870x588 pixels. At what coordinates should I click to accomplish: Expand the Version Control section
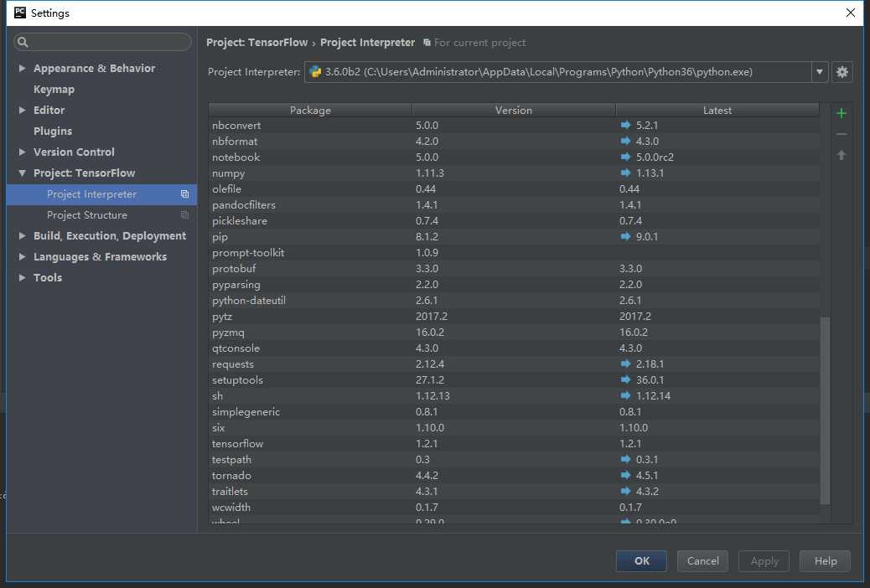click(22, 152)
